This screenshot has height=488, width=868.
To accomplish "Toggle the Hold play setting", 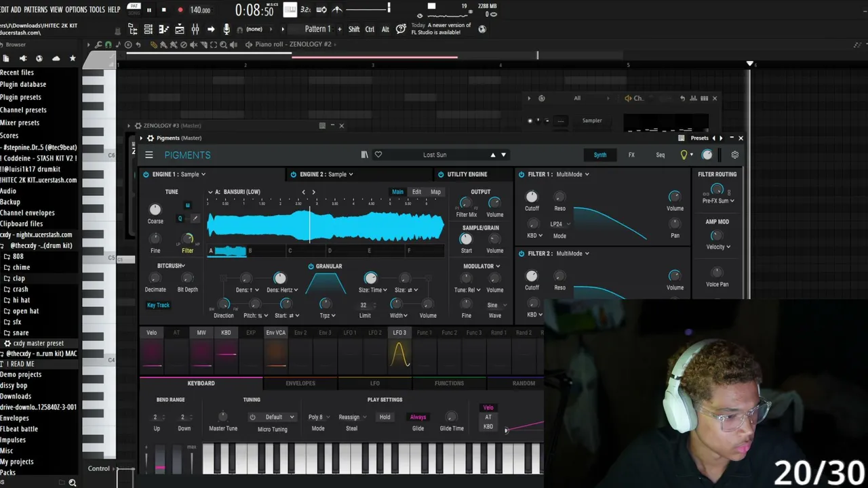I will tap(384, 418).
